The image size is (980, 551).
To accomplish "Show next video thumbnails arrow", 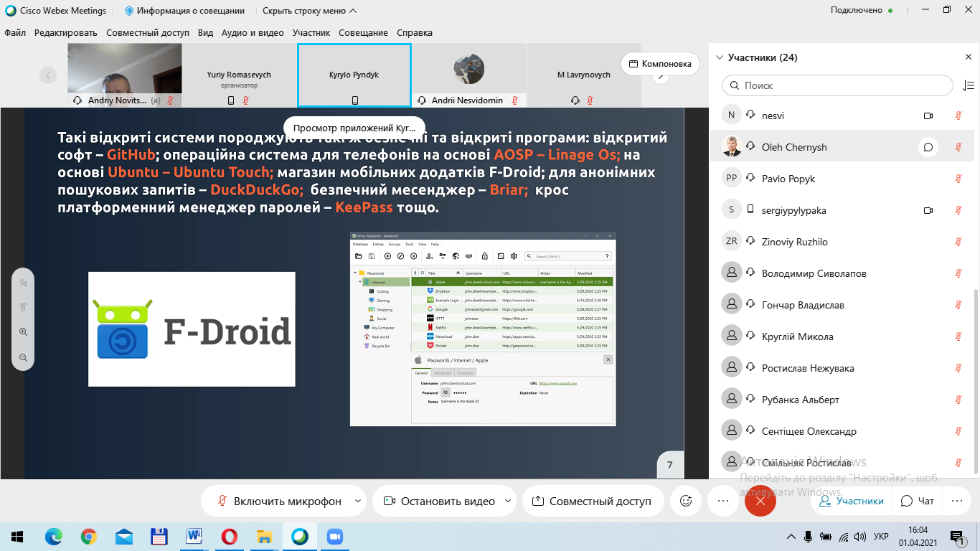I will pos(660,77).
